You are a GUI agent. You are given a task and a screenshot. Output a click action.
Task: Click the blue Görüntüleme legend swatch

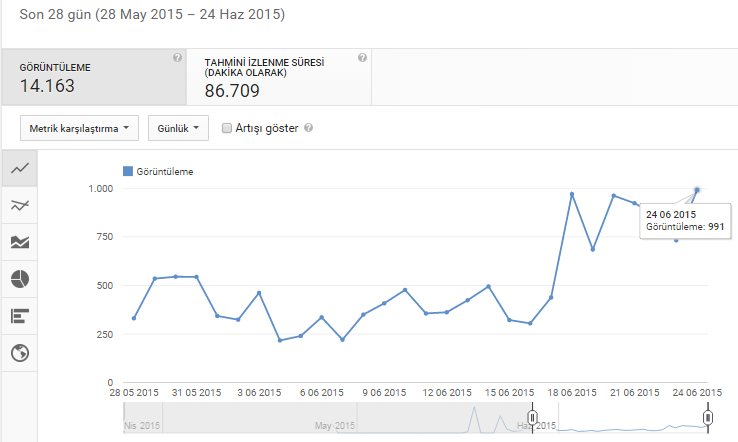(128, 171)
